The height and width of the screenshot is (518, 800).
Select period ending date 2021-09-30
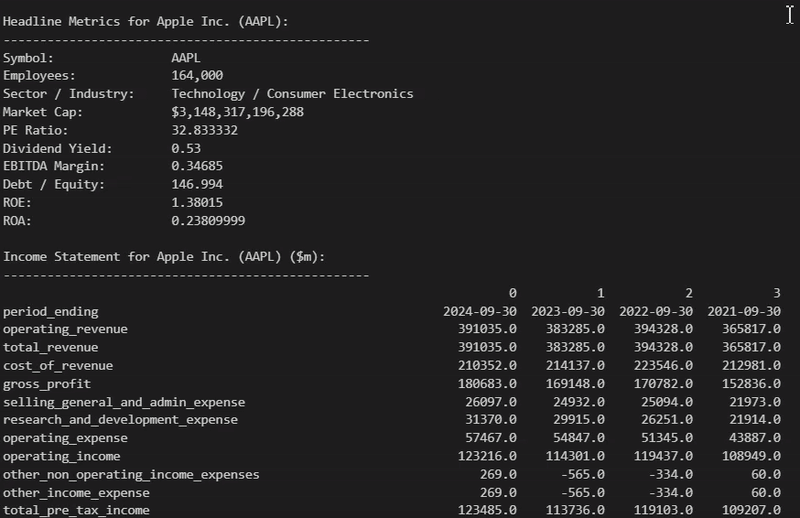pos(744,311)
